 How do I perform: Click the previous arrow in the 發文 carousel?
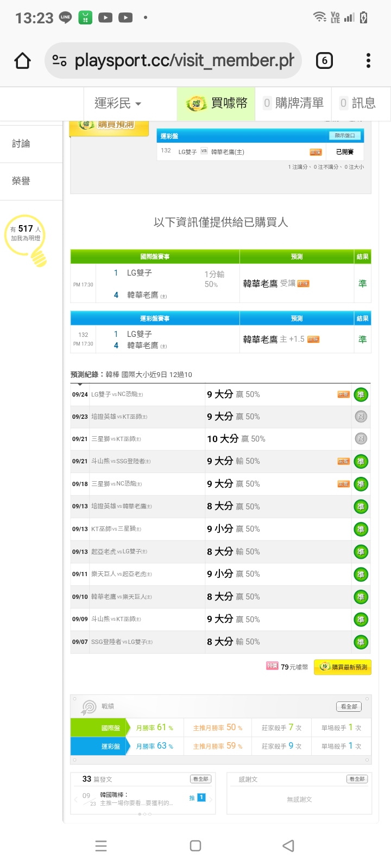(75, 799)
